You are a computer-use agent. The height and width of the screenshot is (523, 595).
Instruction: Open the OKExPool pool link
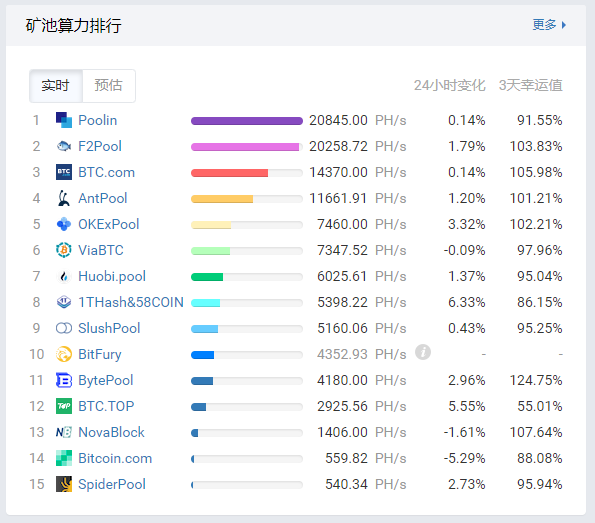tap(109, 224)
